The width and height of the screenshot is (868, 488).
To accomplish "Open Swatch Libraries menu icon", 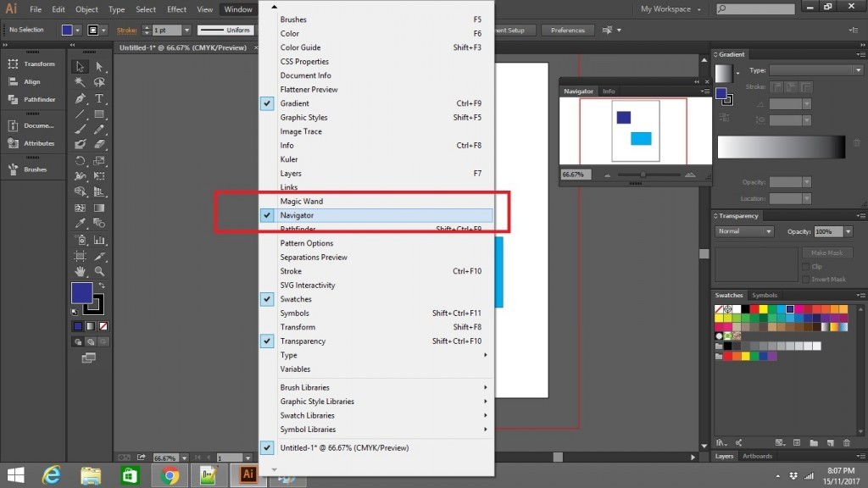I will click(721, 442).
